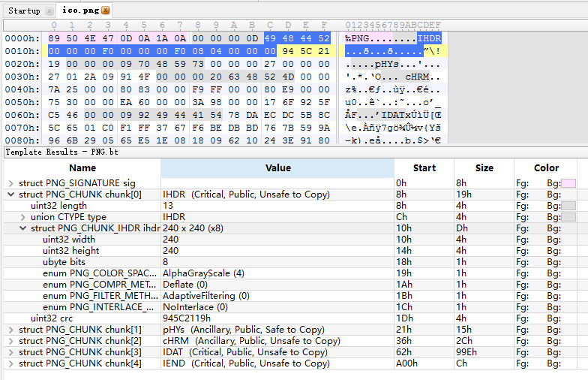Expand the IDAT chunk[3] arrow

point(10,352)
